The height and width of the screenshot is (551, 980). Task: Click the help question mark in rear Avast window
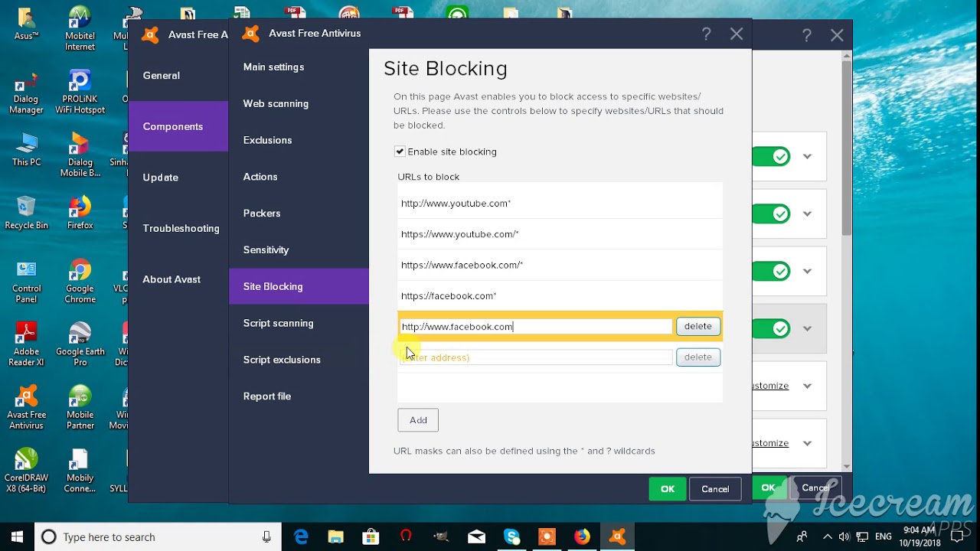(806, 35)
